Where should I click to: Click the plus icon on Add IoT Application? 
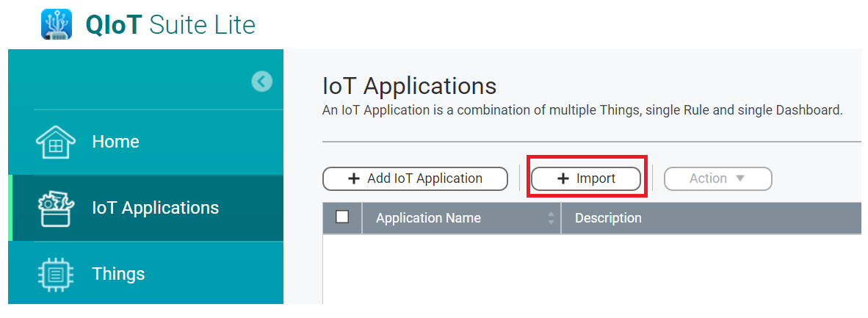[x=354, y=178]
